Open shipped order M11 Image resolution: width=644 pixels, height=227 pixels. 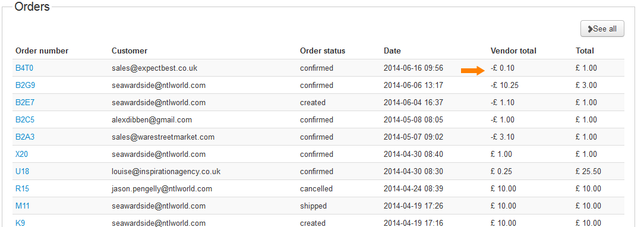(x=23, y=206)
